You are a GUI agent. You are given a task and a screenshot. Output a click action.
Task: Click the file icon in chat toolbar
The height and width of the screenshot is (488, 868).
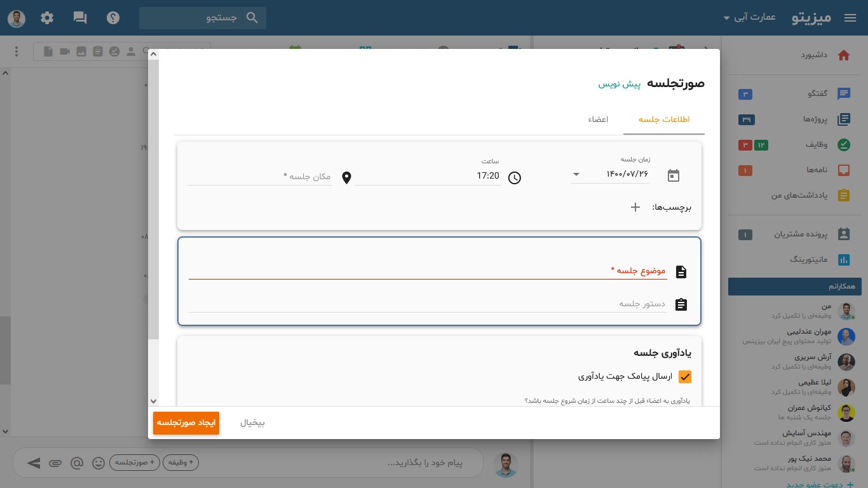[49, 52]
